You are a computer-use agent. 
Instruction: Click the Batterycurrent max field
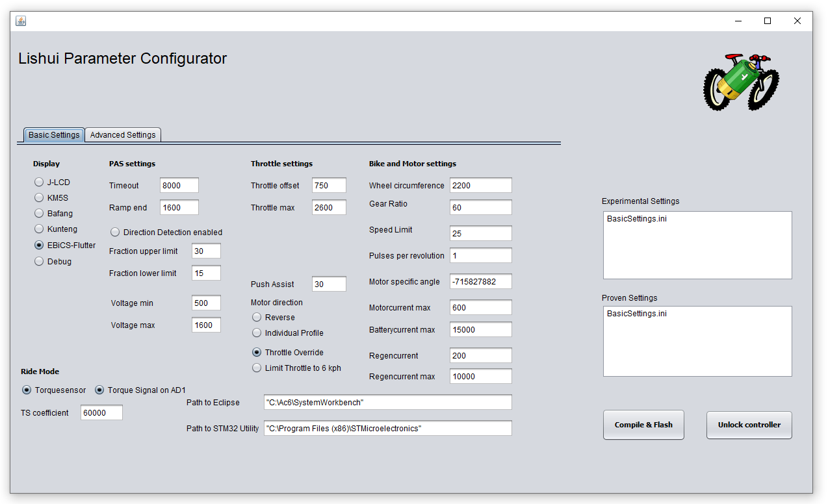[x=481, y=329]
